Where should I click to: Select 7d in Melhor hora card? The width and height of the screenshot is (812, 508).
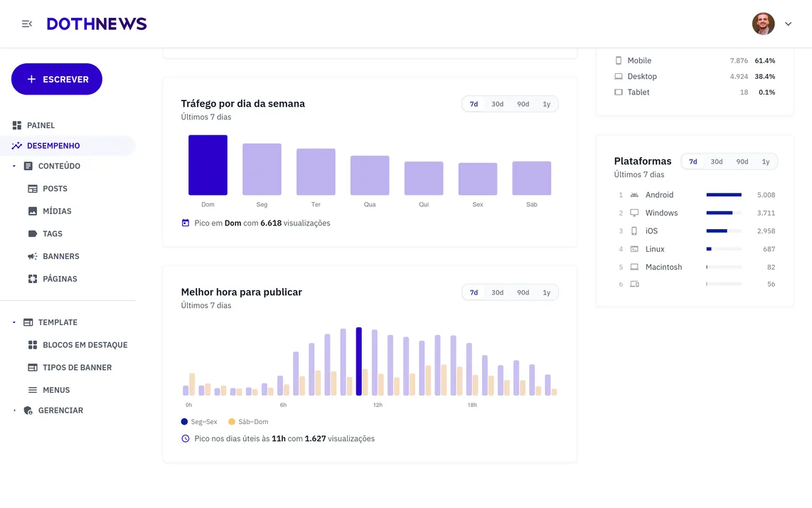coord(474,292)
